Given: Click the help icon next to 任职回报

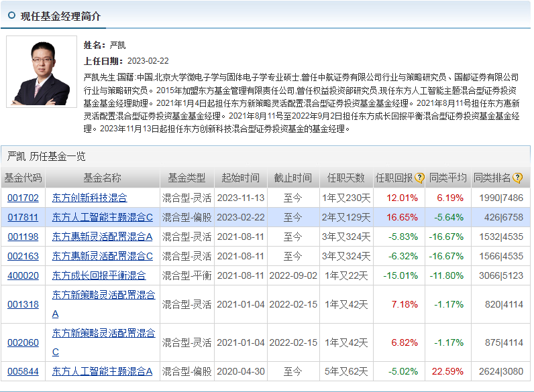Looking at the screenshot, I should coord(419,178).
